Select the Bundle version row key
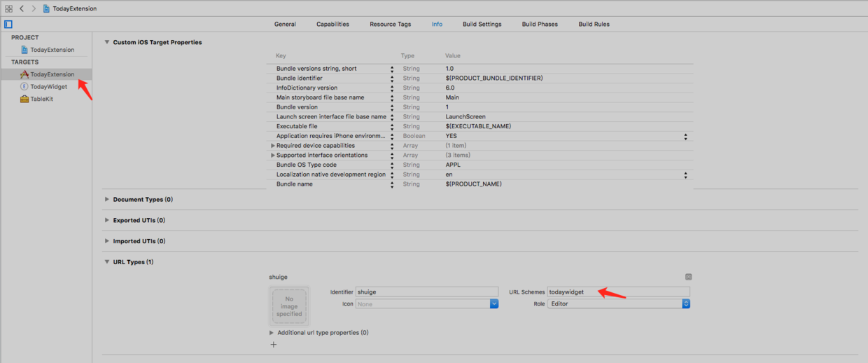This screenshot has width=868, height=363. (x=297, y=107)
